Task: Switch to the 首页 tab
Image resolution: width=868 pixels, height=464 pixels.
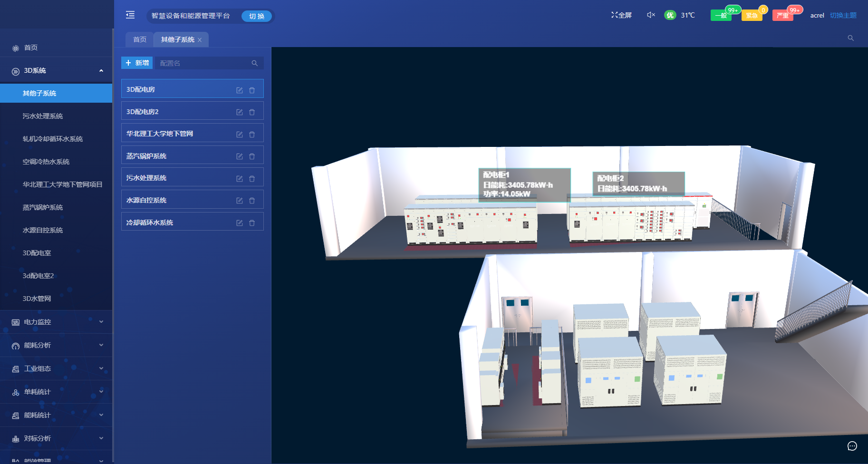Action: point(140,39)
